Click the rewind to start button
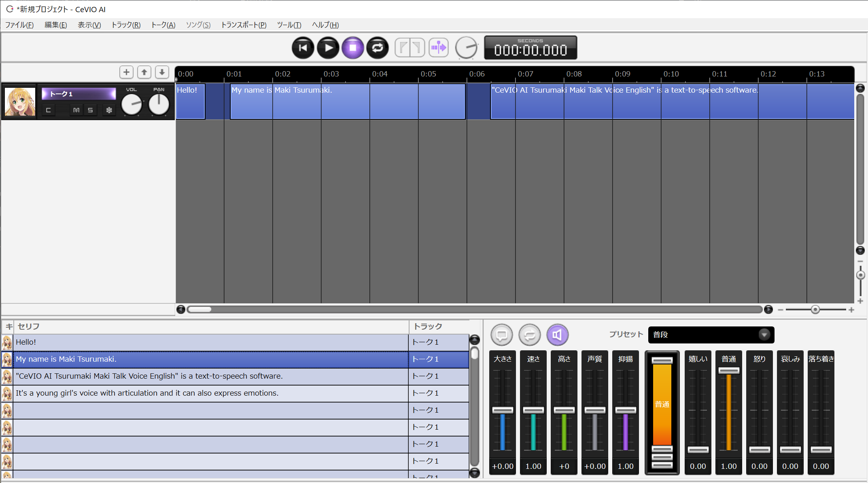The height and width of the screenshot is (483, 868). point(303,48)
